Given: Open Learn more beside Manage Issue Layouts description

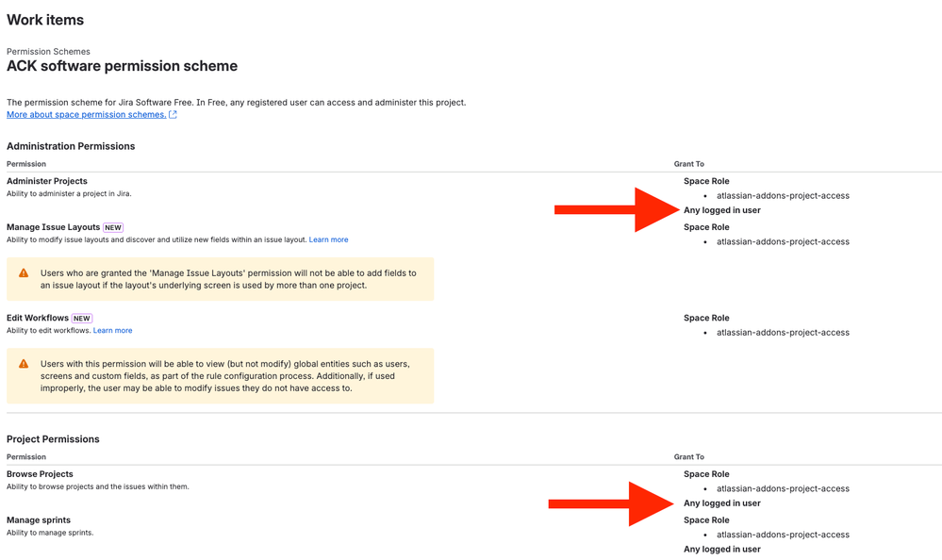Looking at the screenshot, I should (328, 239).
